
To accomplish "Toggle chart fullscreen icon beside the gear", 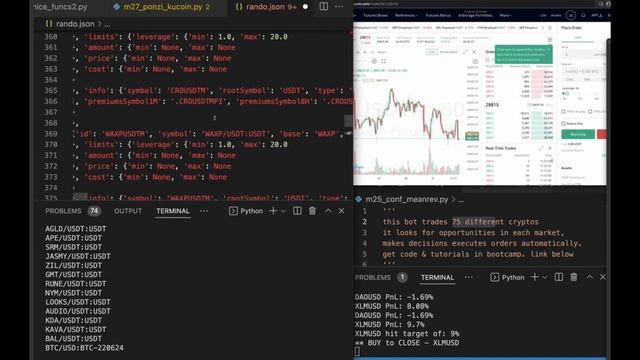I will (384, 61).
